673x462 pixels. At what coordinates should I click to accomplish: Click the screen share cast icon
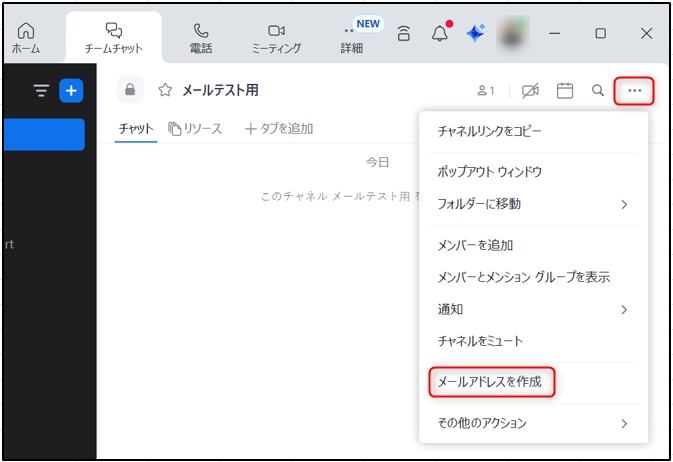[x=404, y=33]
